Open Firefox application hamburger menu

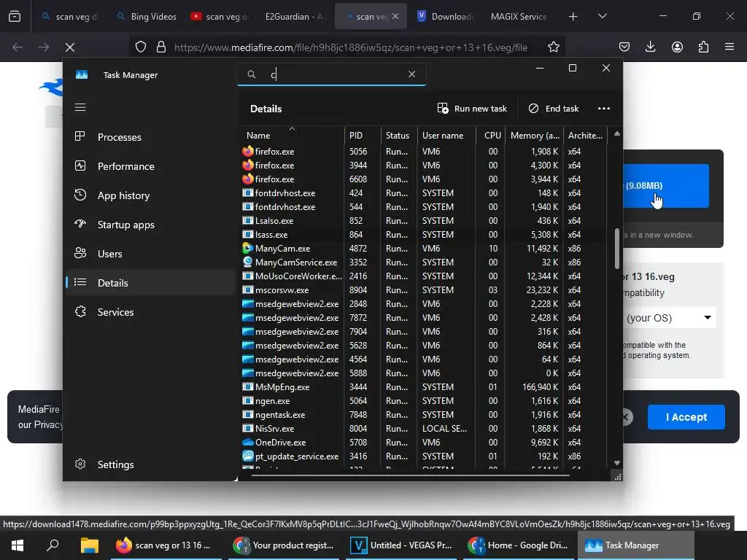pyautogui.click(x=729, y=47)
